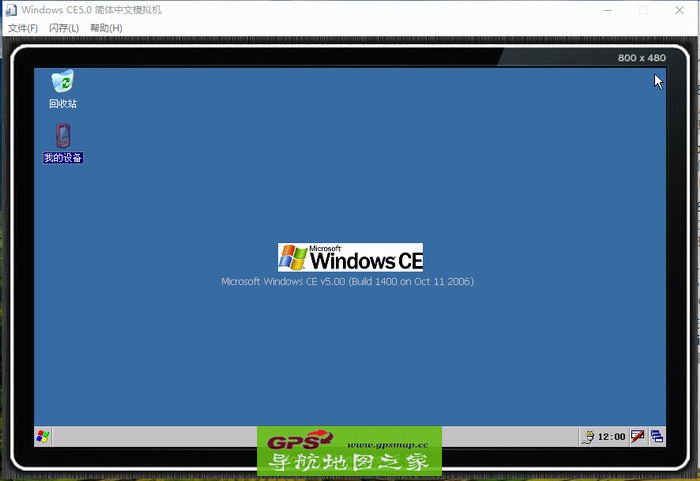Close the Windows CE5.0 emulator window
700x481 pixels.
pyautogui.click(x=679, y=10)
